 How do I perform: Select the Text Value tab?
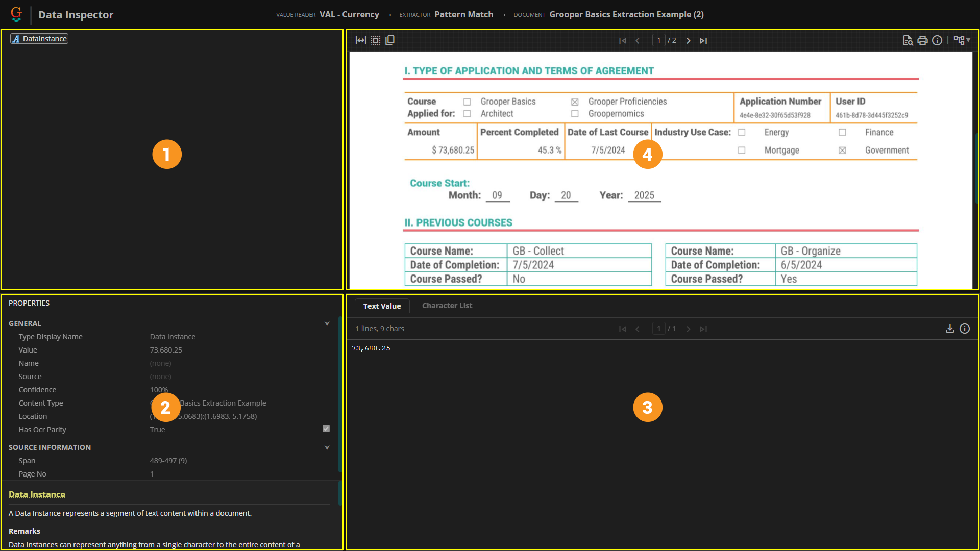click(382, 306)
